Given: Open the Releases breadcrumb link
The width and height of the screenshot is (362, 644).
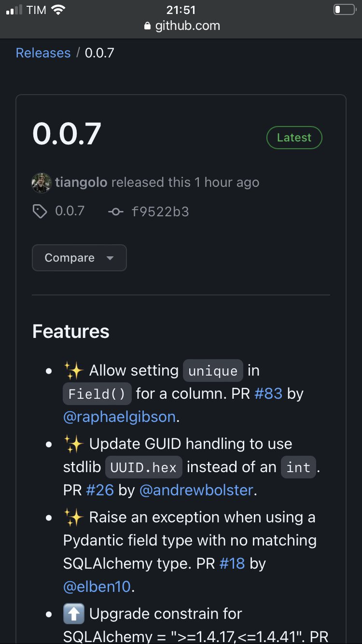Looking at the screenshot, I should [x=42, y=53].
